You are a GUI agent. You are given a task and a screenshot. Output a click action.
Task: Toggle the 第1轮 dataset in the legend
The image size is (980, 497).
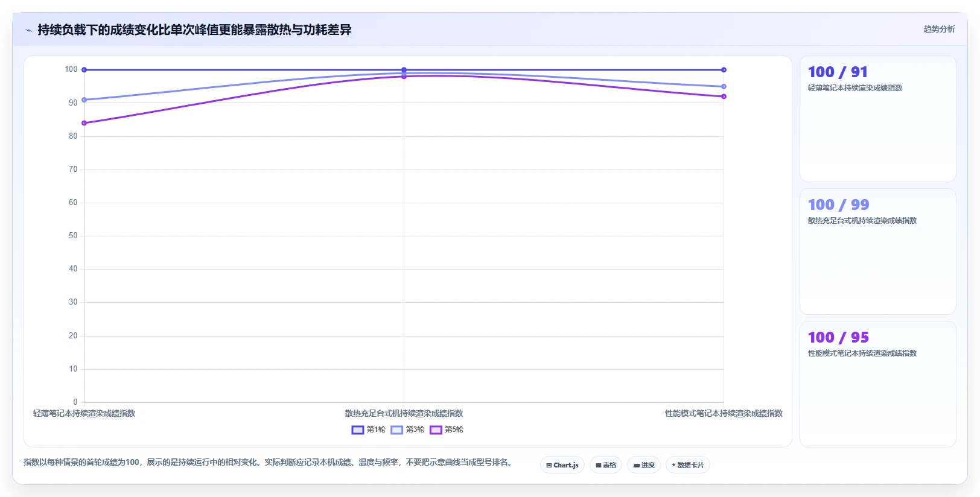pyautogui.click(x=368, y=429)
